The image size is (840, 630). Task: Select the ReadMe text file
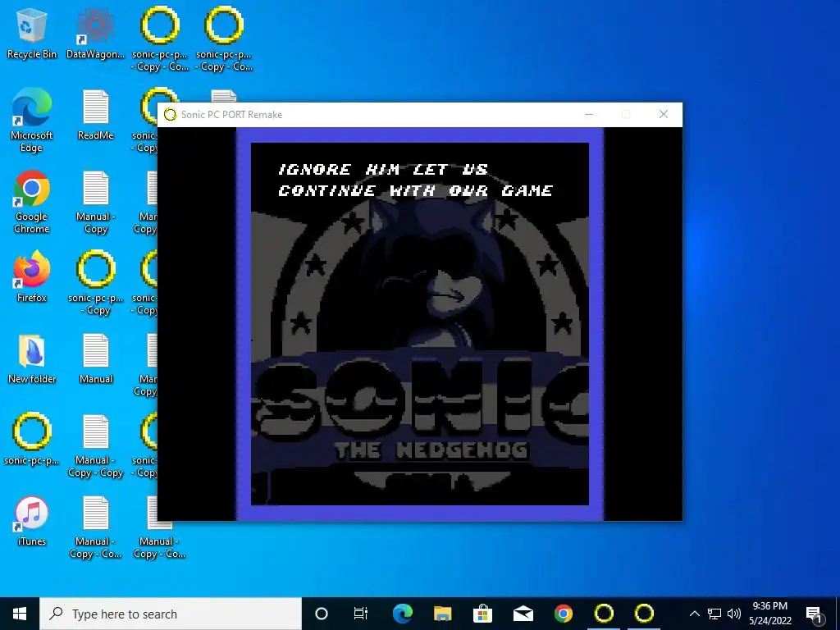coord(95,115)
